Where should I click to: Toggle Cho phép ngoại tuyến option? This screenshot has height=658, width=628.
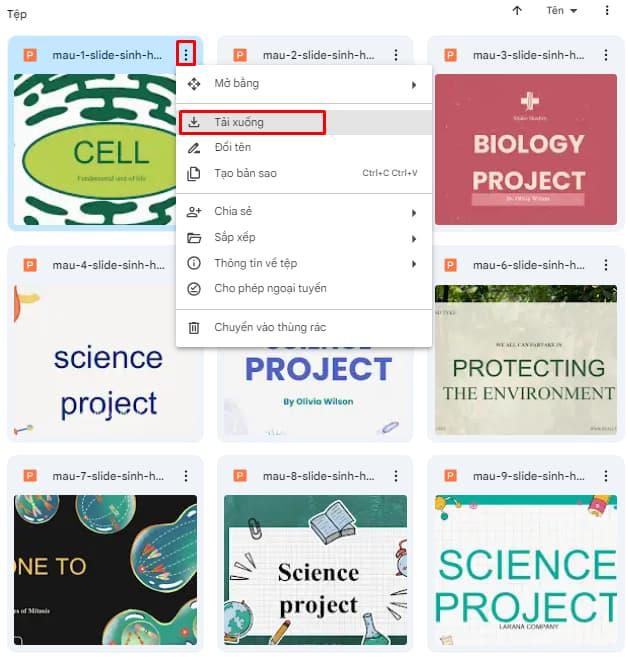(270, 288)
